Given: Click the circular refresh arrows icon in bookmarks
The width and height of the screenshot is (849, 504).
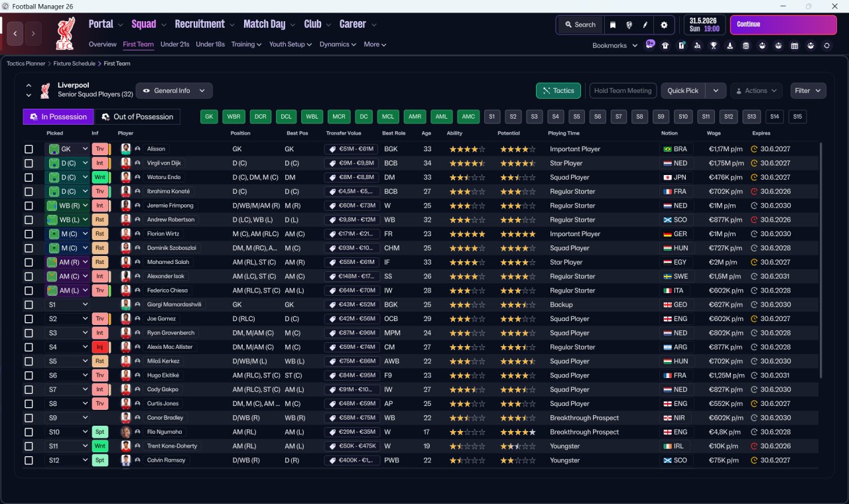Looking at the screenshot, I should click(826, 46).
